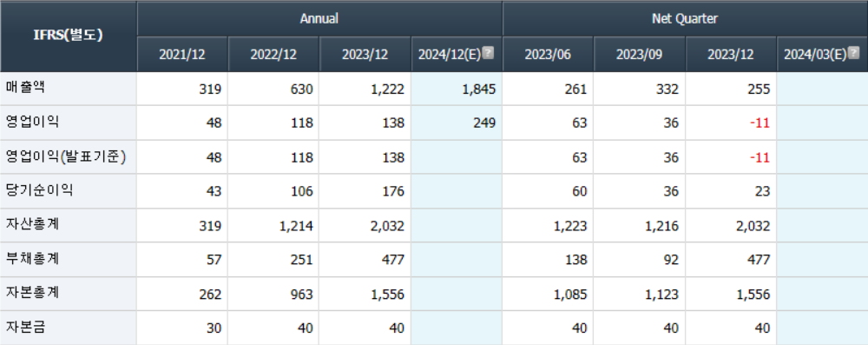The height and width of the screenshot is (345, 868).
Task: Click the 자산총계 value 1,223
Action: click(571, 226)
